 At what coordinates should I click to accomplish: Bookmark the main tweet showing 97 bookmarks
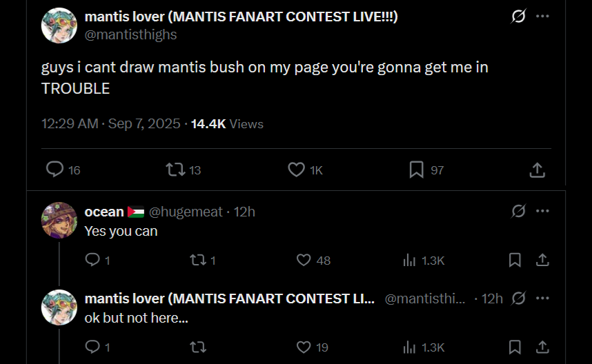click(x=426, y=170)
